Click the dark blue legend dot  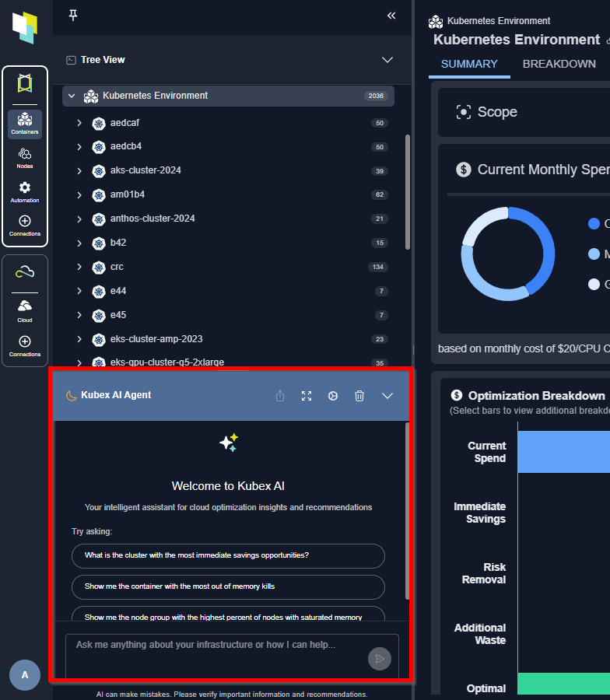594,224
